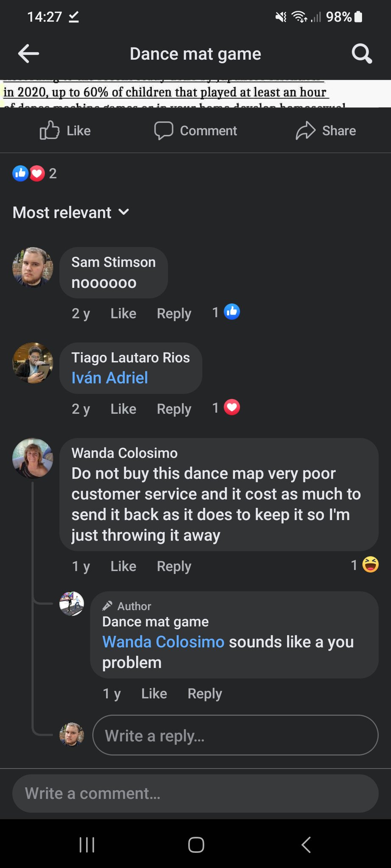
Task: Tap the post Comment bubble icon
Action: point(164,131)
